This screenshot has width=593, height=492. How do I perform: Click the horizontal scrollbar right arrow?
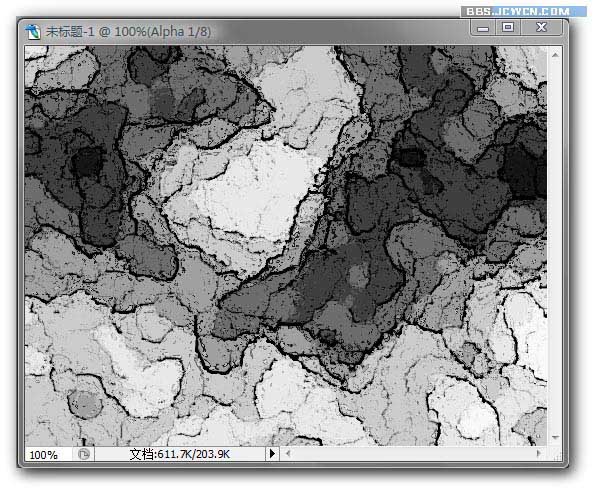pyautogui.click(x=538, y=453)
